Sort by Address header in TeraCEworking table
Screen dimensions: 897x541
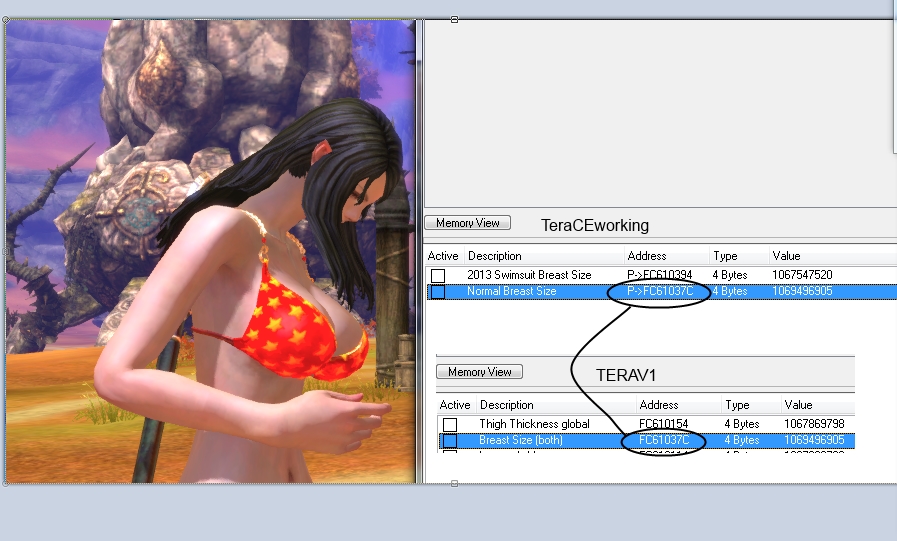[x=646, y=256]
